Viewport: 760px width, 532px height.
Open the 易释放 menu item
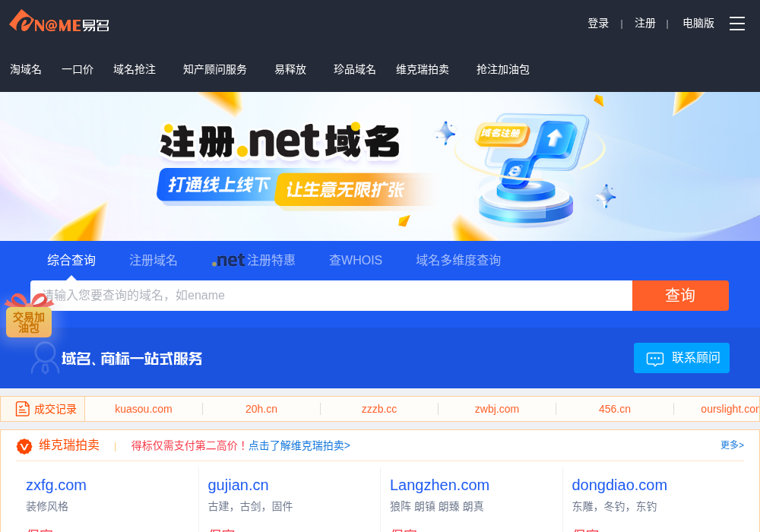[x=290, y=69]
